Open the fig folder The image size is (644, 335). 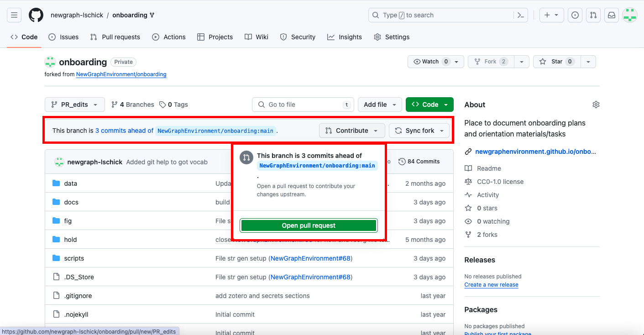click(68, 221)
